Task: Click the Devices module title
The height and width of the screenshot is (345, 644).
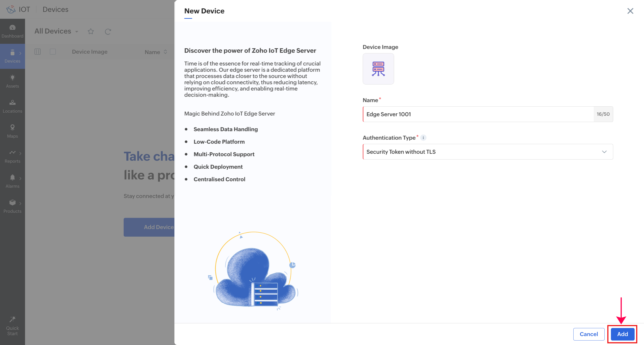Action: pos(55,9)
